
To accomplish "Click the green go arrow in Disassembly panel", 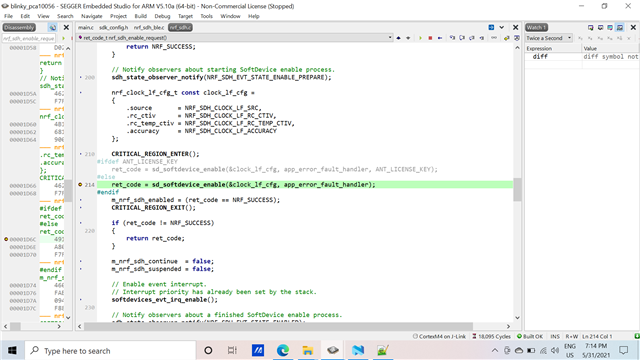I will pyautogui.click(x=63, y=38).
